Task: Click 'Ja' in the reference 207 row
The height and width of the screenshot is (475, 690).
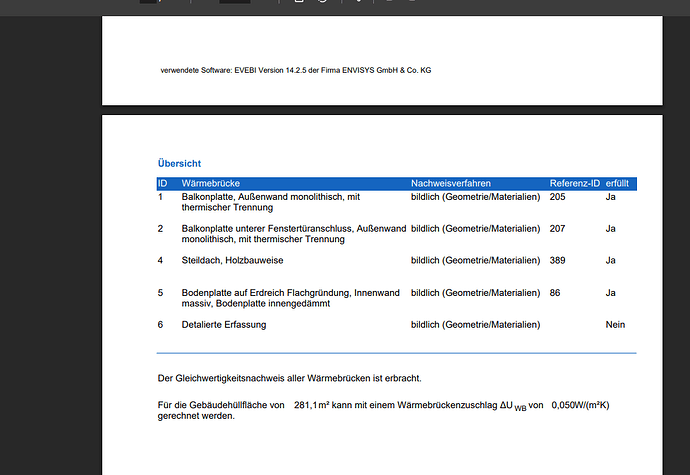Action: (610, 228)
